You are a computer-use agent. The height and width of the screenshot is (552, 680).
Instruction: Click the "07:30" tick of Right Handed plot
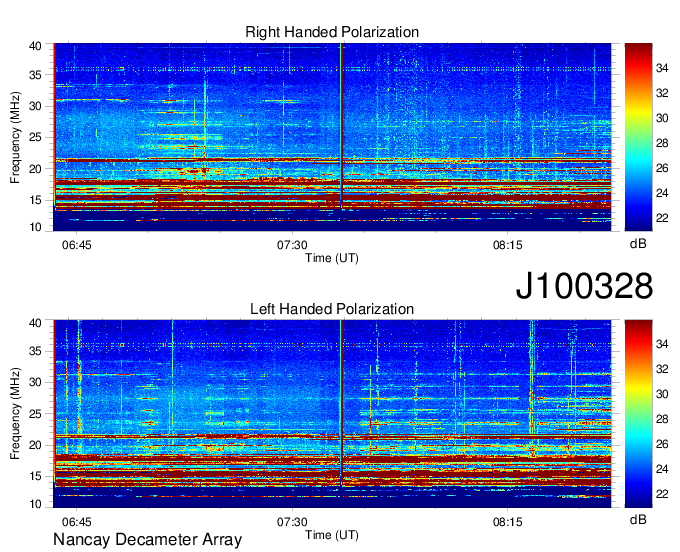point(292,245)
